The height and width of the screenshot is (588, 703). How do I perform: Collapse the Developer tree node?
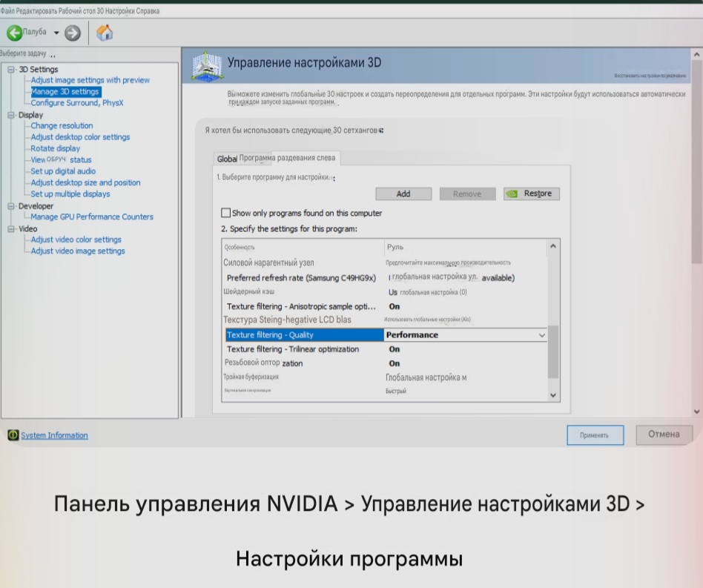point(11,206)
